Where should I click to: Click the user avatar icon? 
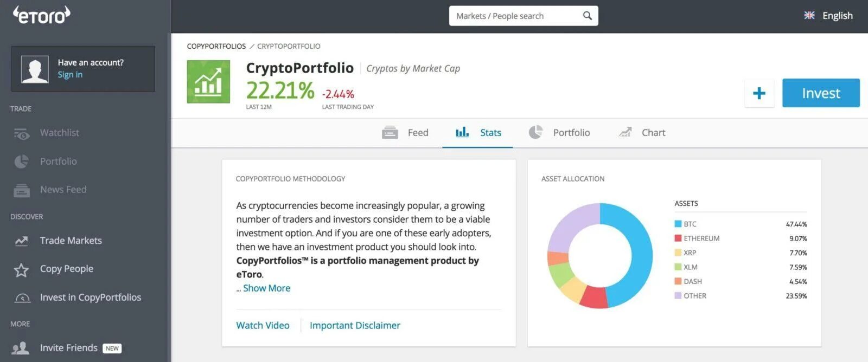35,69
